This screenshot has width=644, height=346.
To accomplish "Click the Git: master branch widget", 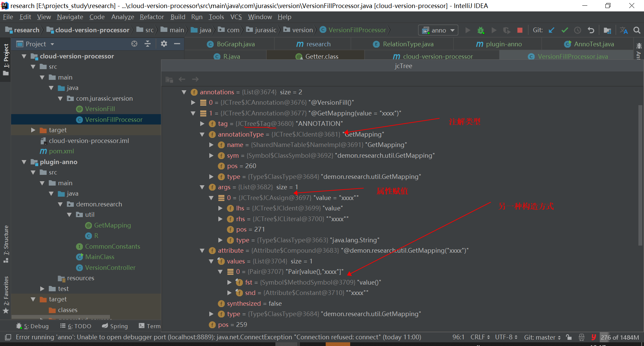I will [542, 337].
